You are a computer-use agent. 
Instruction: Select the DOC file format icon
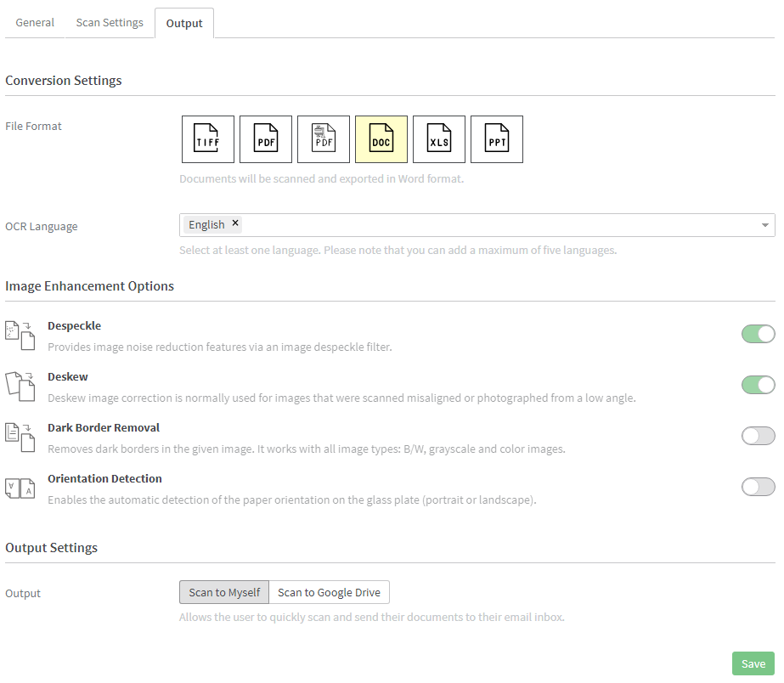(x=381, y=139)
